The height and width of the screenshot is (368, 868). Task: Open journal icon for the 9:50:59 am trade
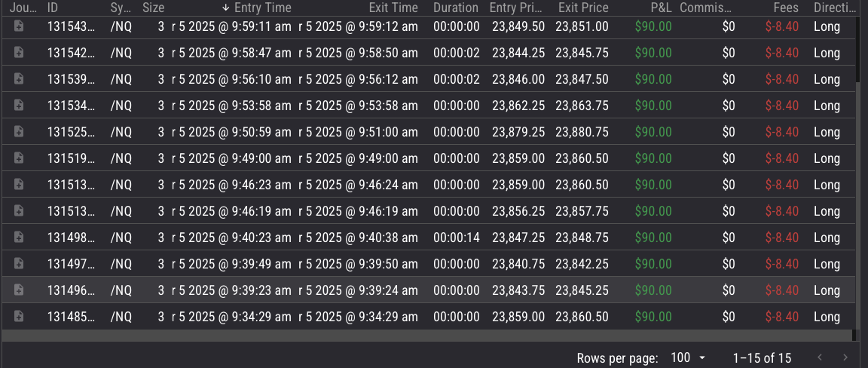[x=18, y=131]
